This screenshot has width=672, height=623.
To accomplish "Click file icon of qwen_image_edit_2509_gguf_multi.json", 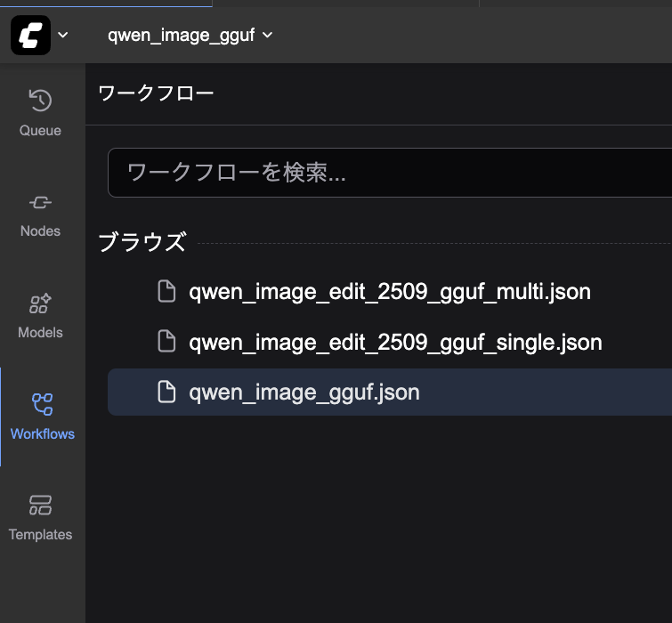I will tap(166, 292).
